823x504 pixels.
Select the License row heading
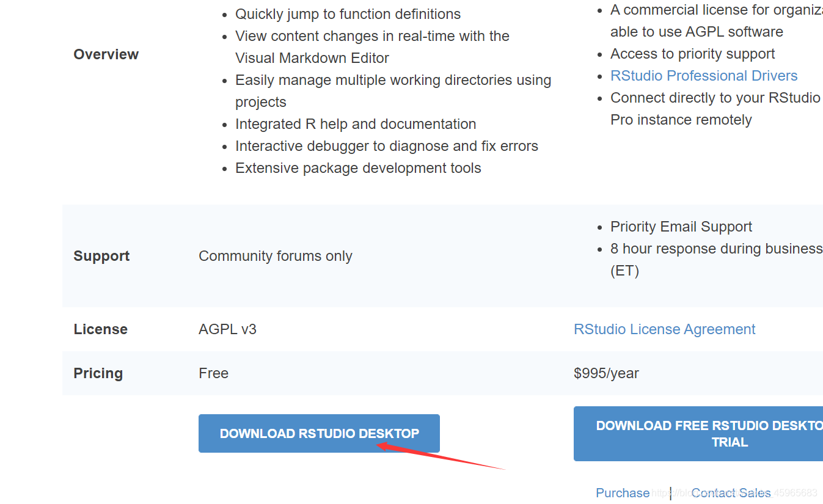101,329
